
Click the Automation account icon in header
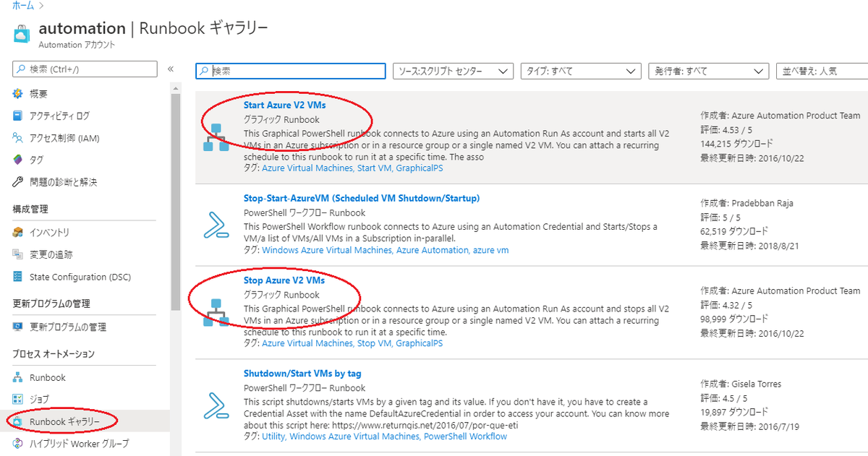pos(20,34)
